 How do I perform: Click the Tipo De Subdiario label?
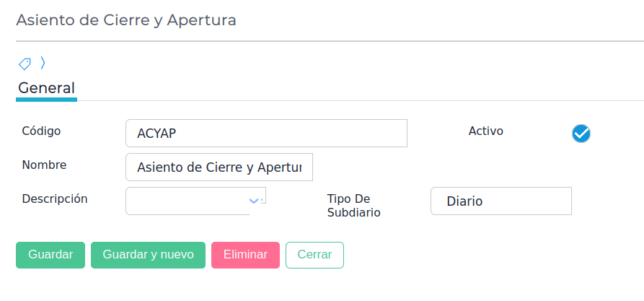(353, 206)
